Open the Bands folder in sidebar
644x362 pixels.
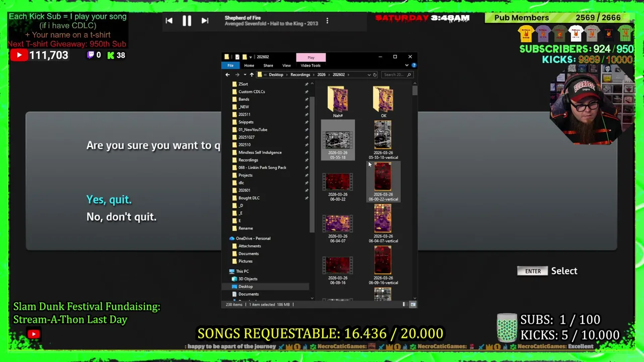244,99
